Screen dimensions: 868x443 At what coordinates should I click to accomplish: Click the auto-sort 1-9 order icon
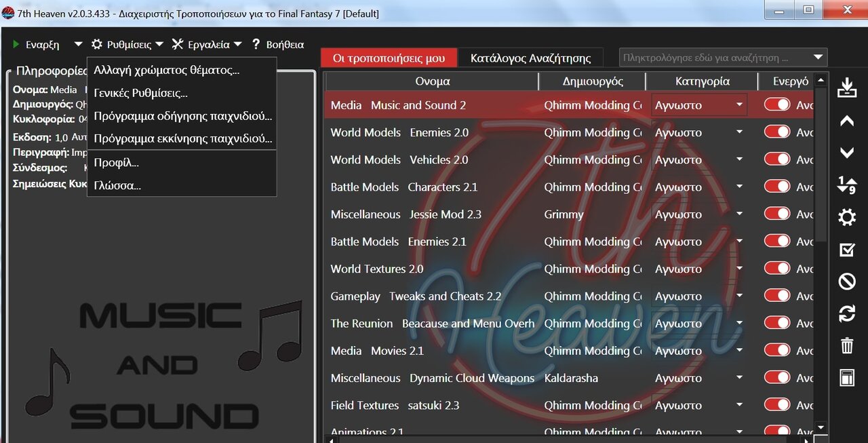pyautogui.click(x=847, y=185)
